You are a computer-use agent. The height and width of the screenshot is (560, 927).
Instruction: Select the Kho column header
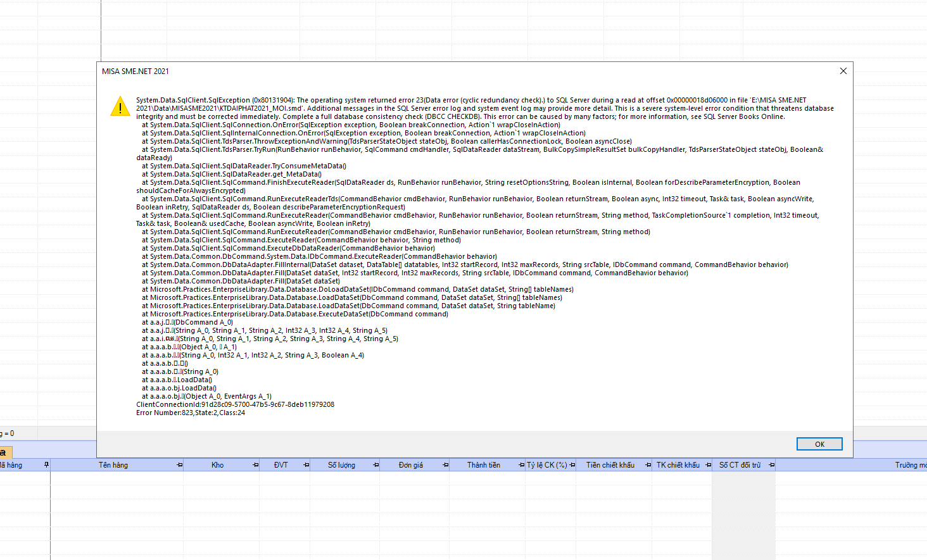tap(217, 465)
